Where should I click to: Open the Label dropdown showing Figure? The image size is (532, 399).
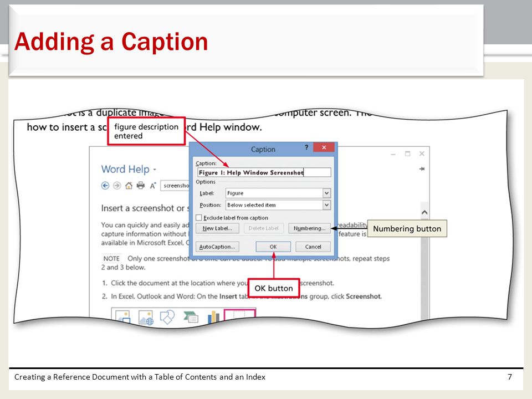(326, 193)
